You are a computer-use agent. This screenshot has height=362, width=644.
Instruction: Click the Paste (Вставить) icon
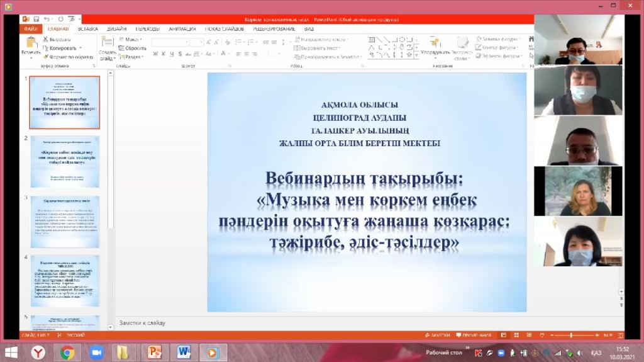point(30,44)
